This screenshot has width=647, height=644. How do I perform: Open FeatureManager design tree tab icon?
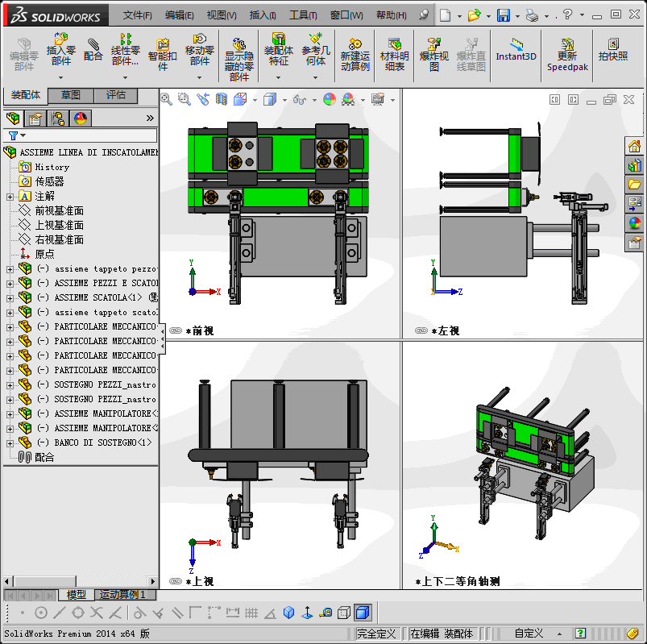tap(13, 118)
